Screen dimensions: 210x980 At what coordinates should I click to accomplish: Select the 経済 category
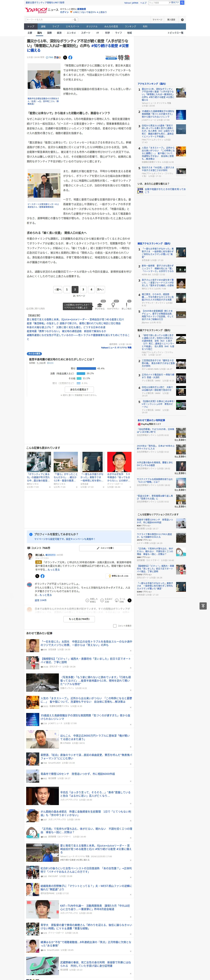(59, 33)
